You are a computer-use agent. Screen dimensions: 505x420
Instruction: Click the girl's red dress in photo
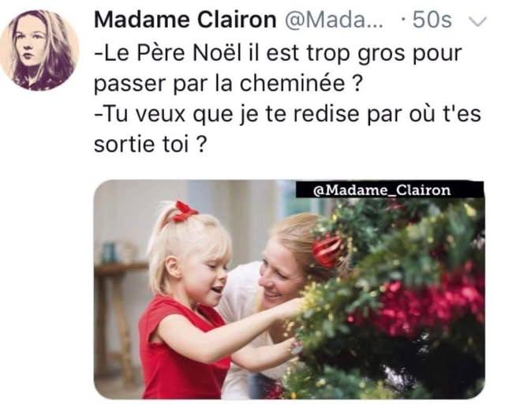click(x=181, y=349)
